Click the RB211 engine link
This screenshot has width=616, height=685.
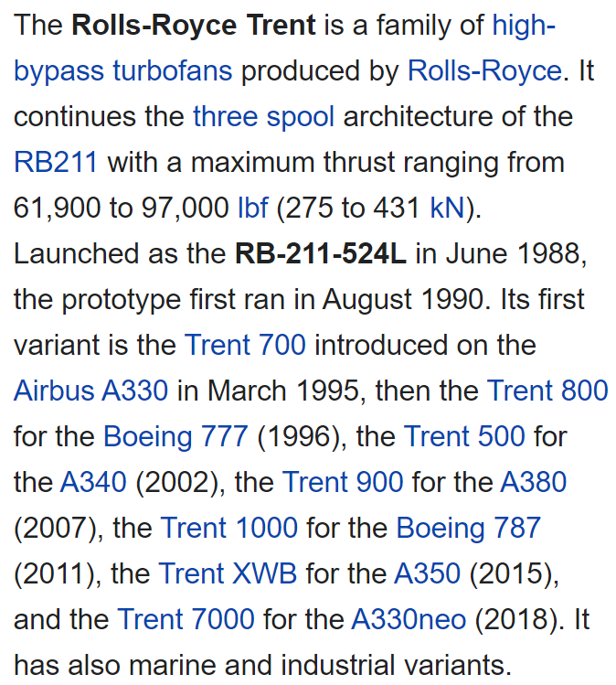[56, 162]
